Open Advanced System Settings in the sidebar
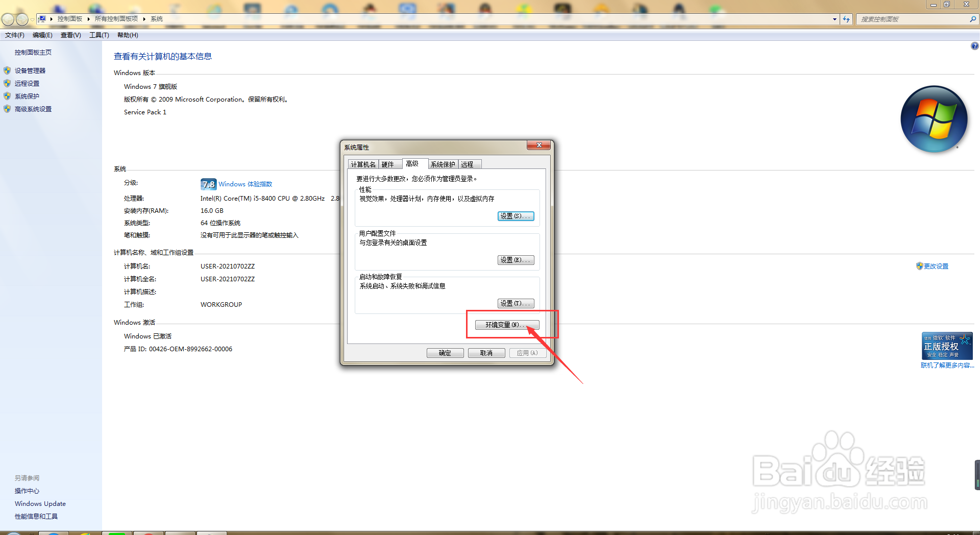This screenshot has height=535, width=980. (33, 109)
